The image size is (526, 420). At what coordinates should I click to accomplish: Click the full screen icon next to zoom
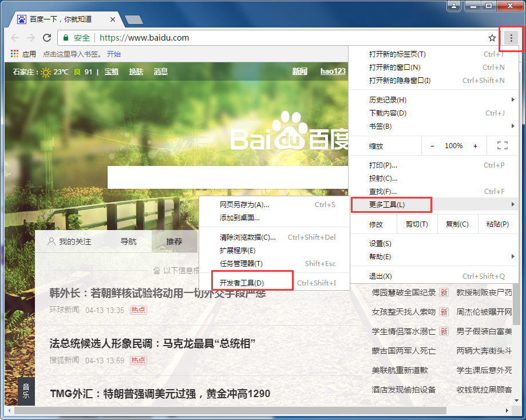coord(502,145)
